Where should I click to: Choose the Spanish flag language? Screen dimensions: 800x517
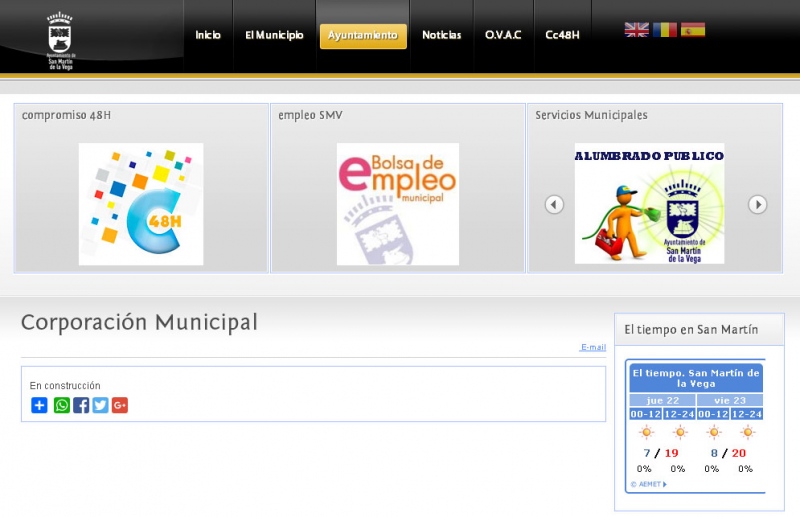pyautogui.click(x=693, y=30)
